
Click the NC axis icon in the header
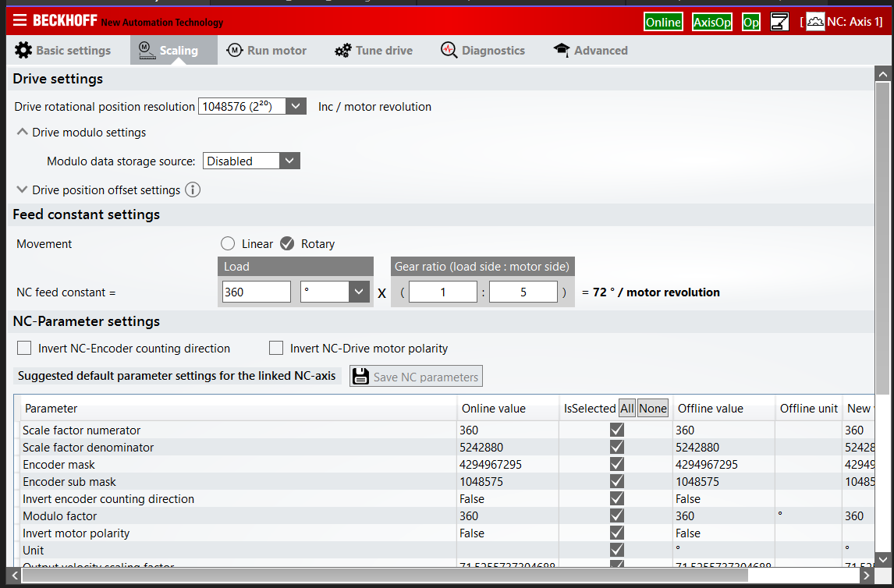[815, 22]
